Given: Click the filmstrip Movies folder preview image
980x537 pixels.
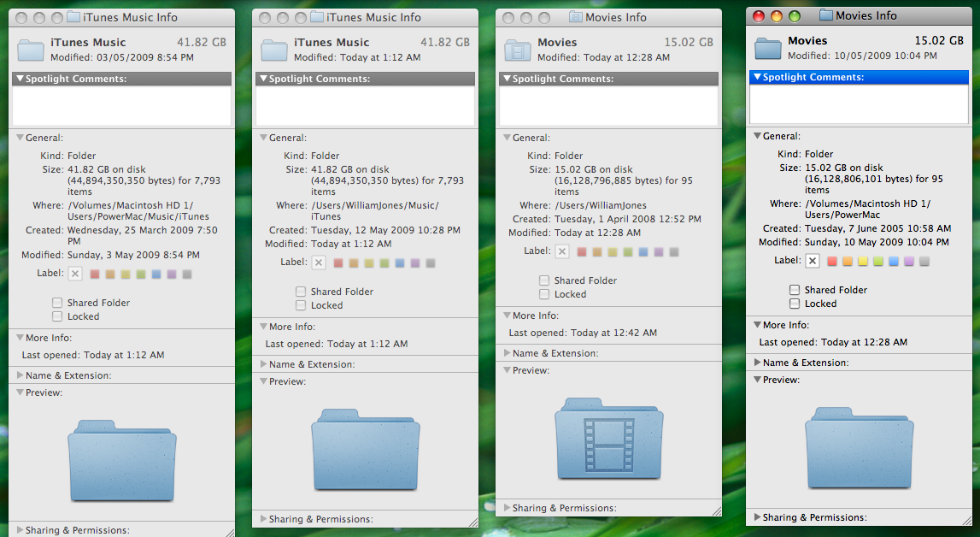Looking at the screenshot, I should pyautogui.click(x=609, y=438).
